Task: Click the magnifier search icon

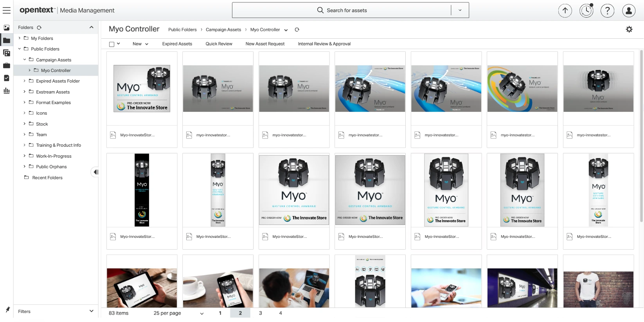Action: (320, 10)
